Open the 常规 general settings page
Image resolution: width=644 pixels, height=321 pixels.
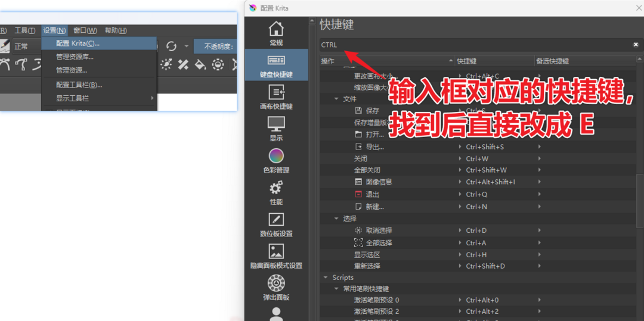(276, 33)
